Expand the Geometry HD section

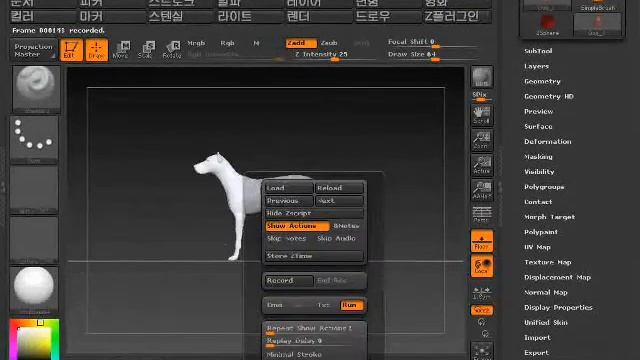tap(549, 96)
